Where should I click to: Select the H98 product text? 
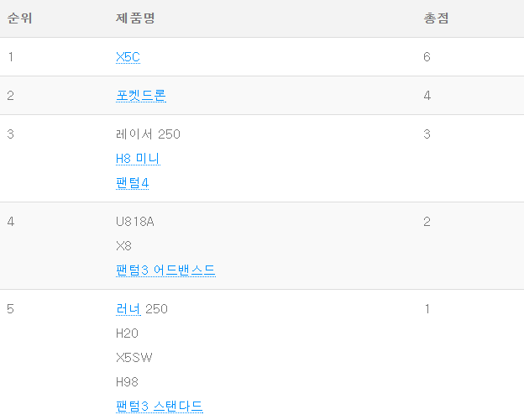coord(127,382)
